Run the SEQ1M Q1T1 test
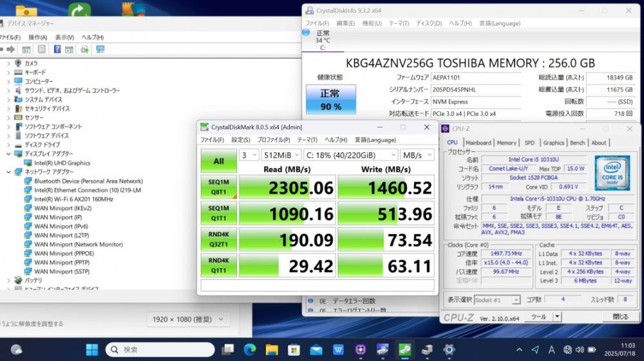 pyautogui.click(x=218, y=214)
